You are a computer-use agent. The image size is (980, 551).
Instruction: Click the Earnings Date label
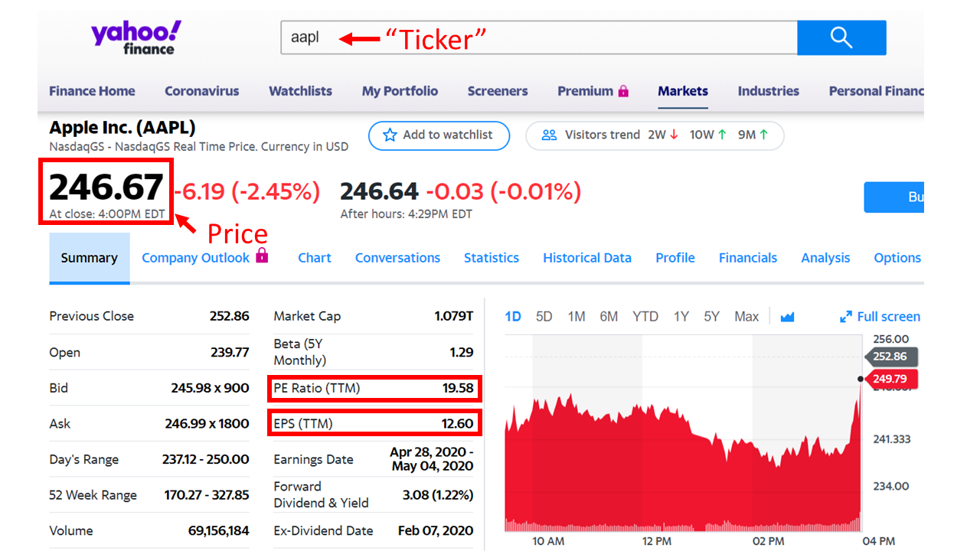pos(313,460)
